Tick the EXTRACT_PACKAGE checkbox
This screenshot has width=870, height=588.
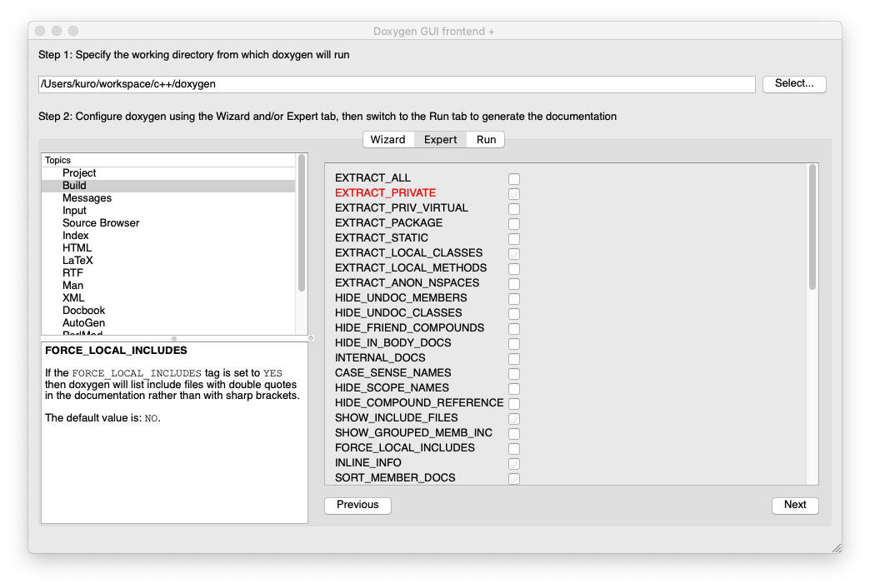tap(514, 223)
